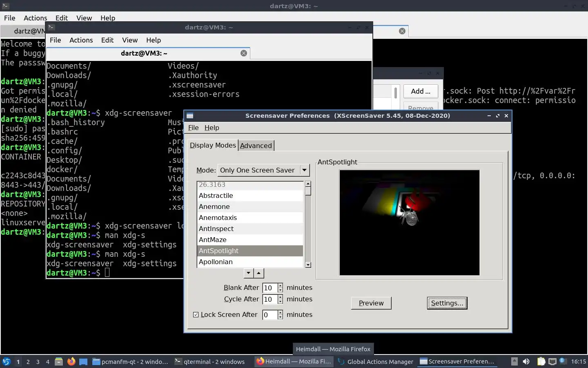Open Global Actions Manager taskbar entry
The height and width of the screenshot is (368, 588).
tap(376, 361)
